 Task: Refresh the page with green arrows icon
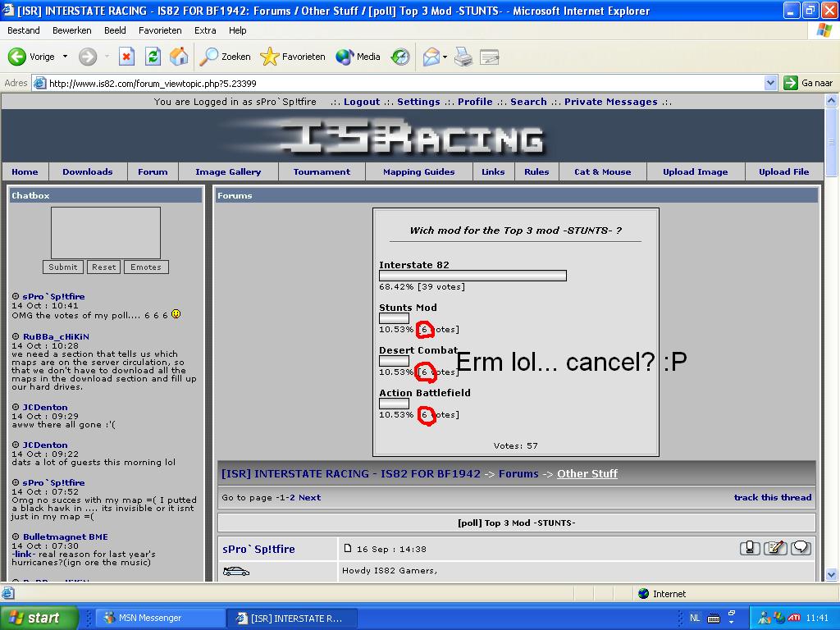click(x=153, y=57)
